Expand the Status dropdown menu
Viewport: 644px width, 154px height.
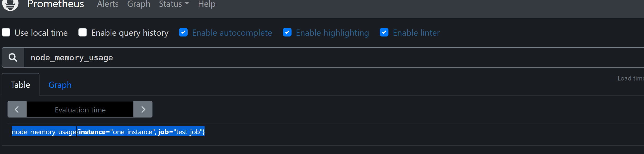(174, 4)
